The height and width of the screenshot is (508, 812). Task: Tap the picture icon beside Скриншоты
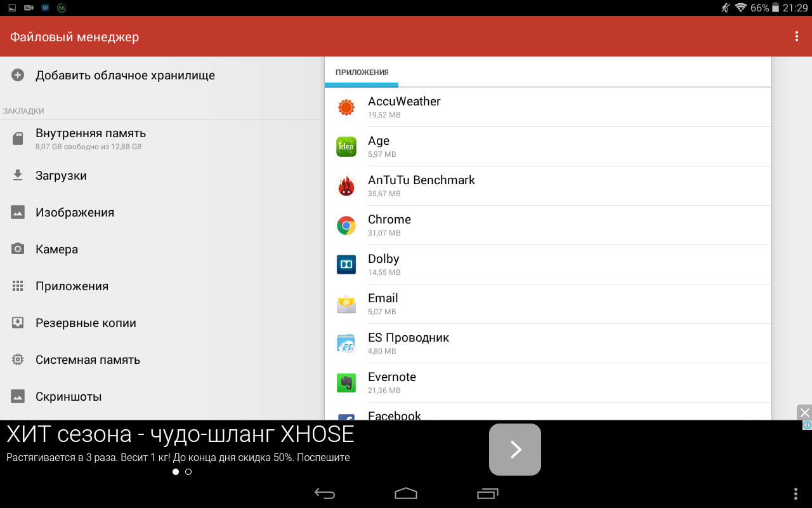pos(18,396)
